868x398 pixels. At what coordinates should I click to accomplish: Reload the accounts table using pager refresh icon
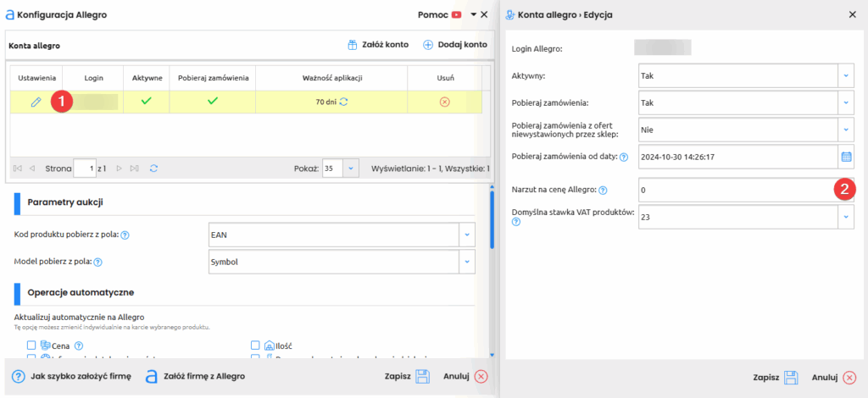point(153,169)
